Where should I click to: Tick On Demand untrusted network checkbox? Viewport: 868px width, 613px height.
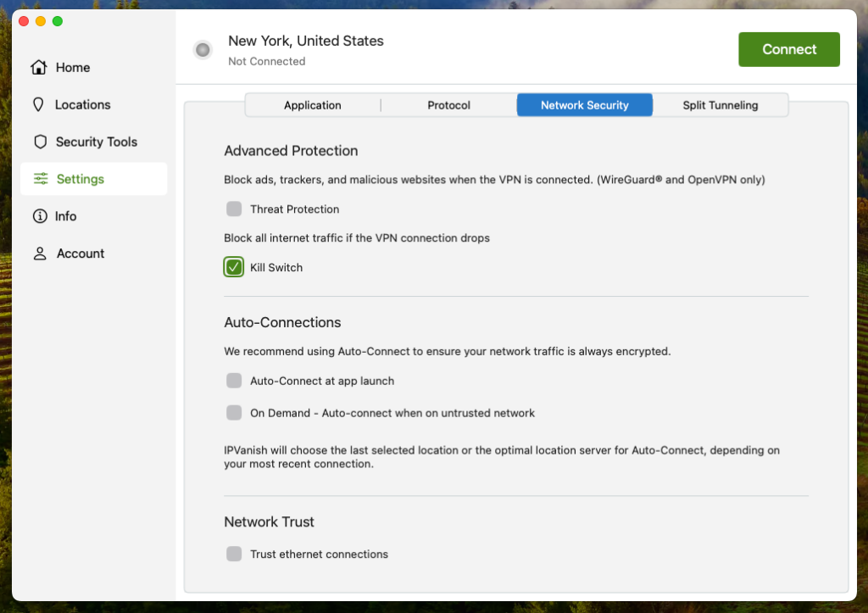click(234, 413)
